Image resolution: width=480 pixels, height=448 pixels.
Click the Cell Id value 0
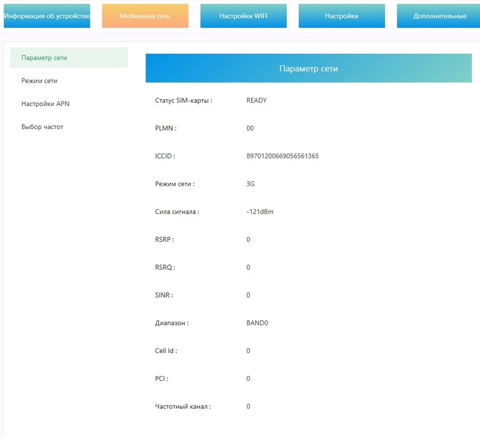coord(248,350)
